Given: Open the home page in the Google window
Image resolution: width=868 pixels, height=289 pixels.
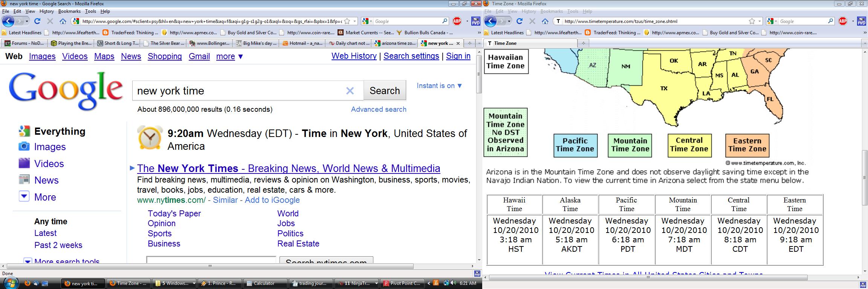Looking at the screenshot, I should (x=63, y=21).
